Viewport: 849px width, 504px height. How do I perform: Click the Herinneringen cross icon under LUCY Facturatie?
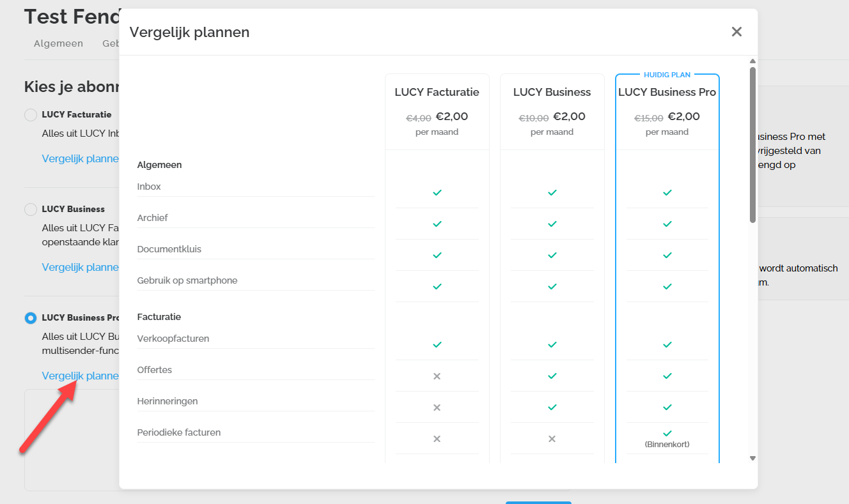click(x=437, y=408)
